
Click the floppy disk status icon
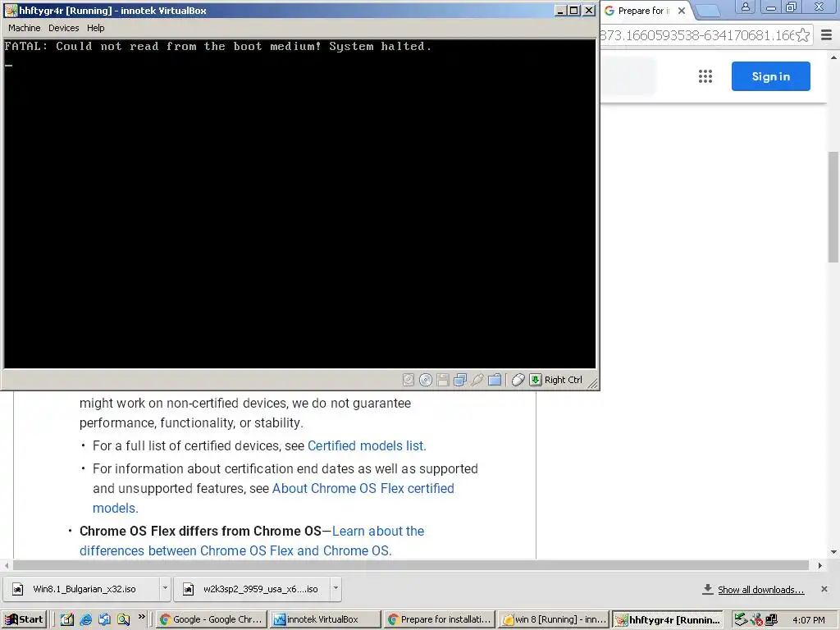442,380
